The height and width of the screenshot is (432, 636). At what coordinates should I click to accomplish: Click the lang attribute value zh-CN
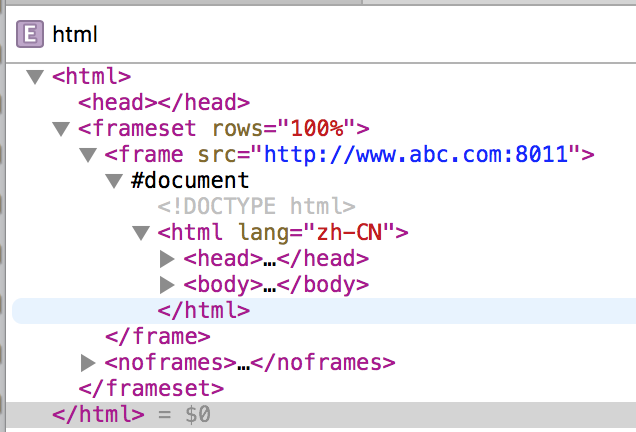pyautogui.click(x=349, y=233)
